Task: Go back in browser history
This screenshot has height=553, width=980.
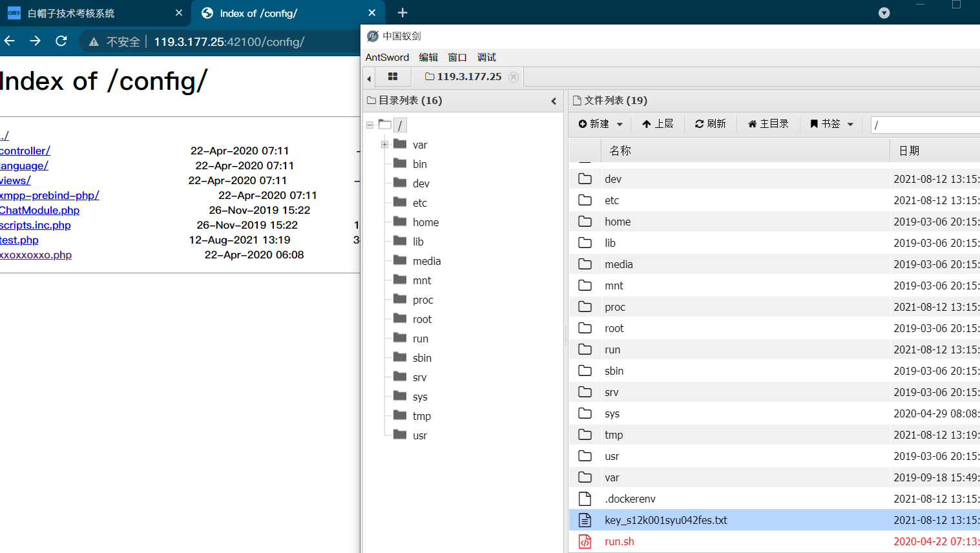Action: (9, 41)
